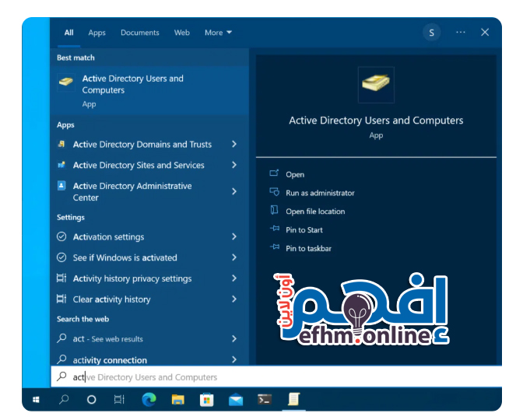The height and width of the screenshot is (420, 516).
Task: Open Microsoft Edge from the taskbar
Action: coord(149,400)
